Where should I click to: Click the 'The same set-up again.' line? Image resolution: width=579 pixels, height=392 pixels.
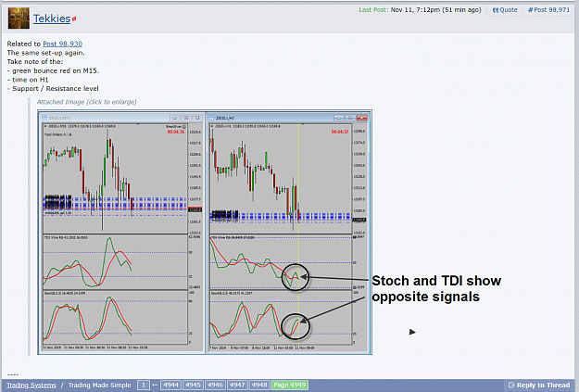click(x=45, y=53)
